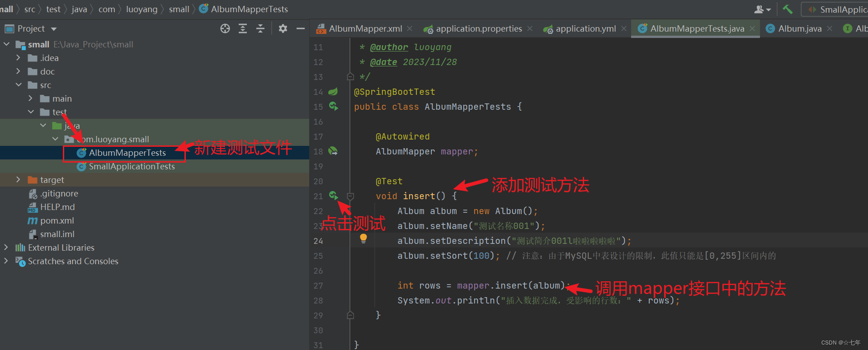Expand Scratches and Consoles node

pyautogui.click(x=6, y=261)
